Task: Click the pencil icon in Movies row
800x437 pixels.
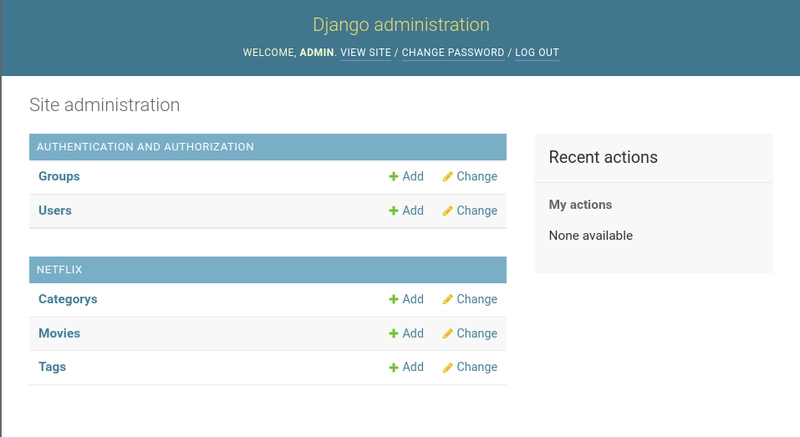Action: point(448,334)
